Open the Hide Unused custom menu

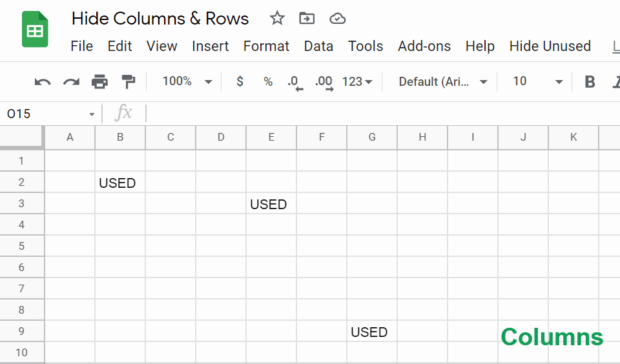pyautogui.click(x=550, y=46)
